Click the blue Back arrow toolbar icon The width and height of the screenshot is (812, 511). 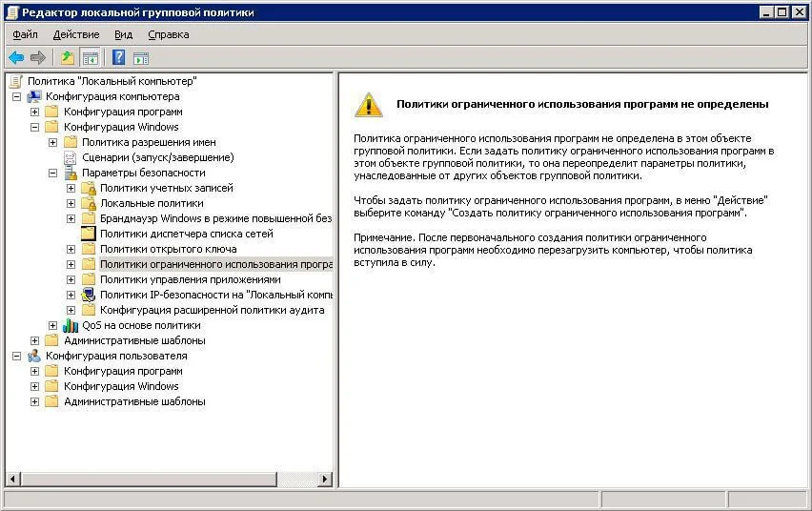pyautogui.click(x=16, y=57)
